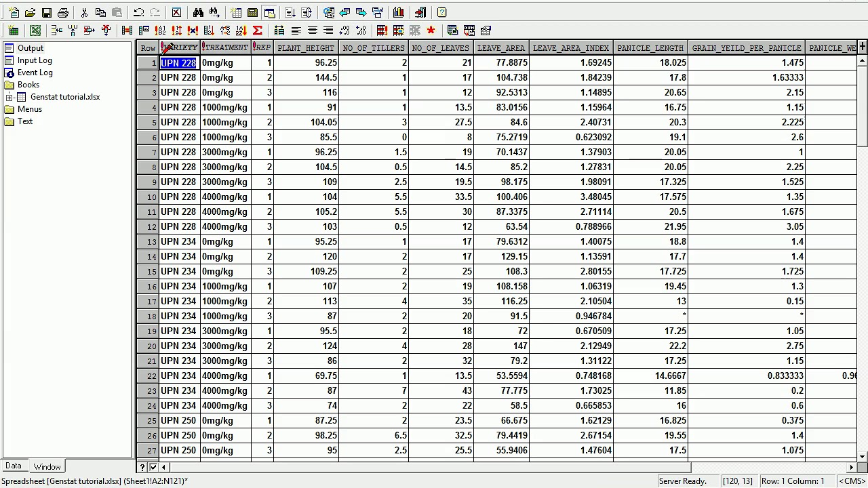Switch to the Window tab
The width and height of the screenshot is (868, 488).
tap(47, 467)
